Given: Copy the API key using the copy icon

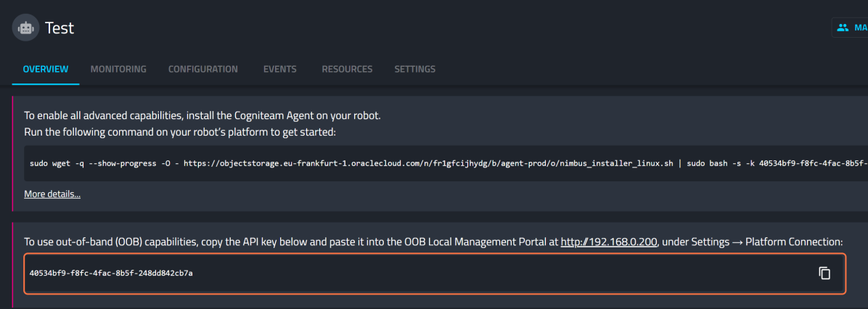Looking at the screenshot, I should (x=824, y=273).
